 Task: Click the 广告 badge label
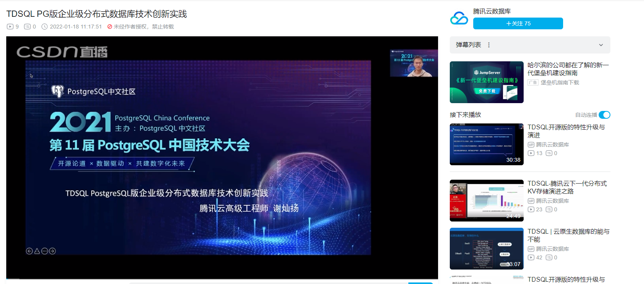(x=533, y=82)
